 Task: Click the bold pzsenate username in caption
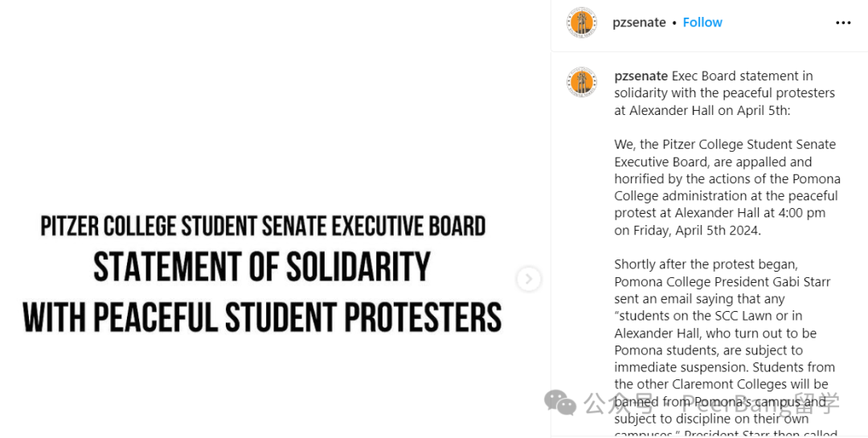coord(641,76)
